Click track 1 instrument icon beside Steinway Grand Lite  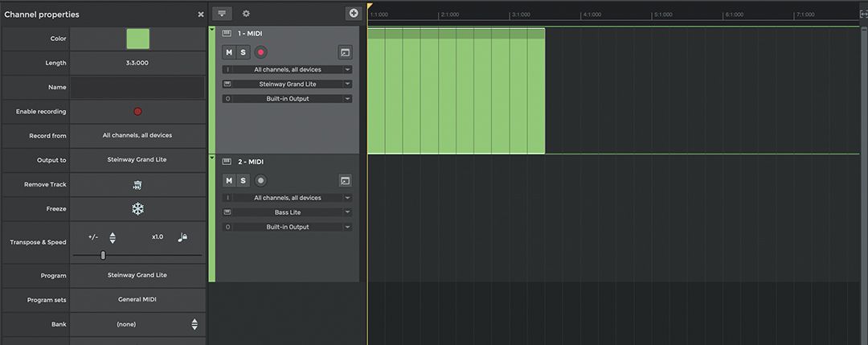tap(227, 84)
